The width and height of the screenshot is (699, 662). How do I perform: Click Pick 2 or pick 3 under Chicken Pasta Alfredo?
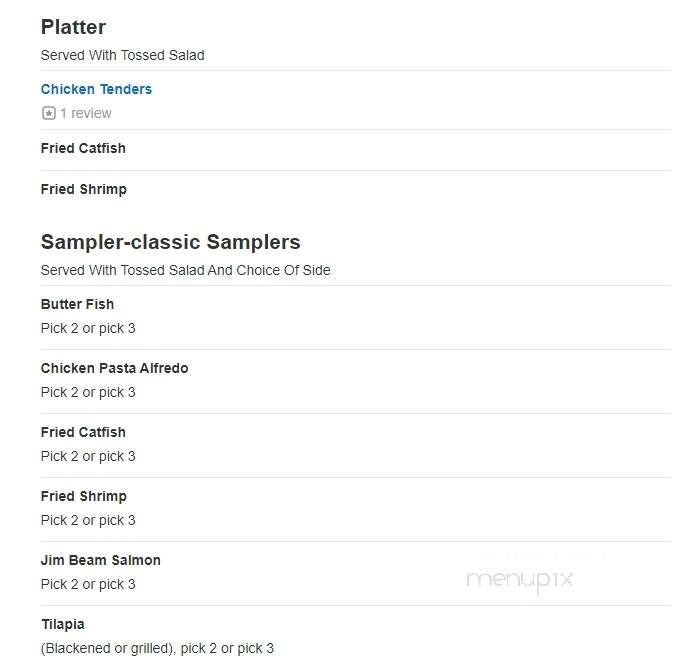[x=88, y=392]
